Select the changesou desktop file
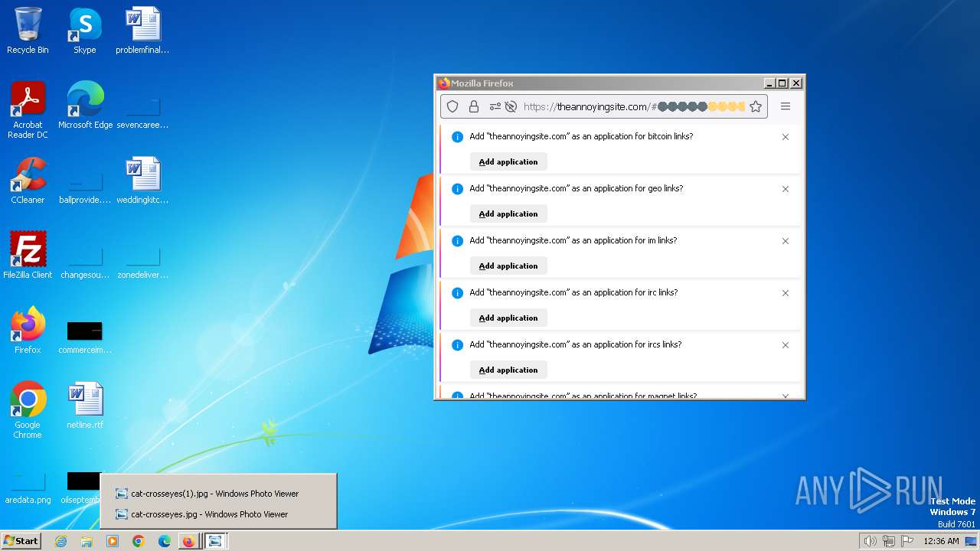 point(85,262)
